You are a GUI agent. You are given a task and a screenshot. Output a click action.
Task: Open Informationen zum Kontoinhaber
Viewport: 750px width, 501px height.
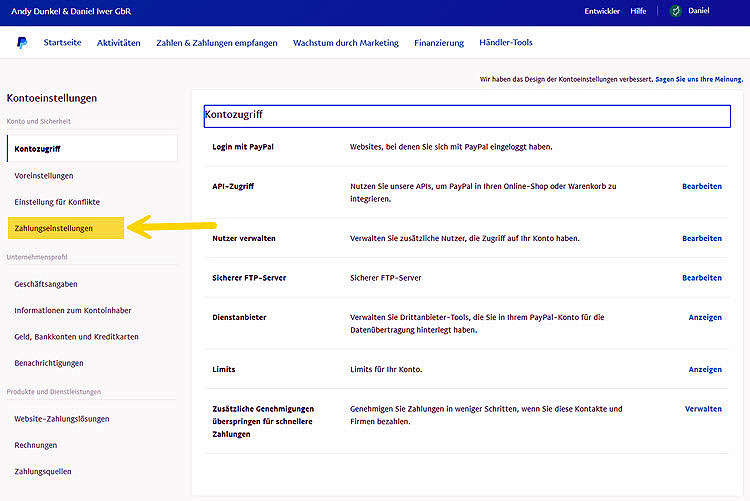(x=73, y=311)
